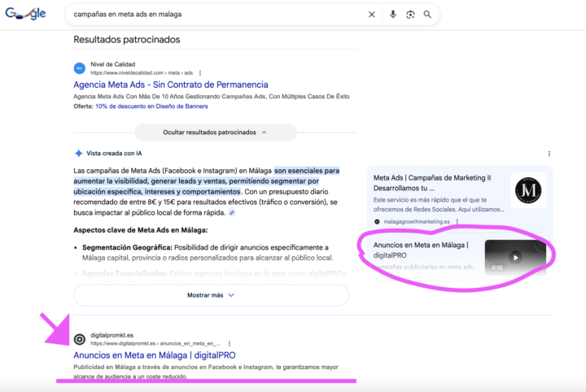Click the niveldecalidad.com ad URL
This screenshot has height=392, width=586.
pos(142,73)
